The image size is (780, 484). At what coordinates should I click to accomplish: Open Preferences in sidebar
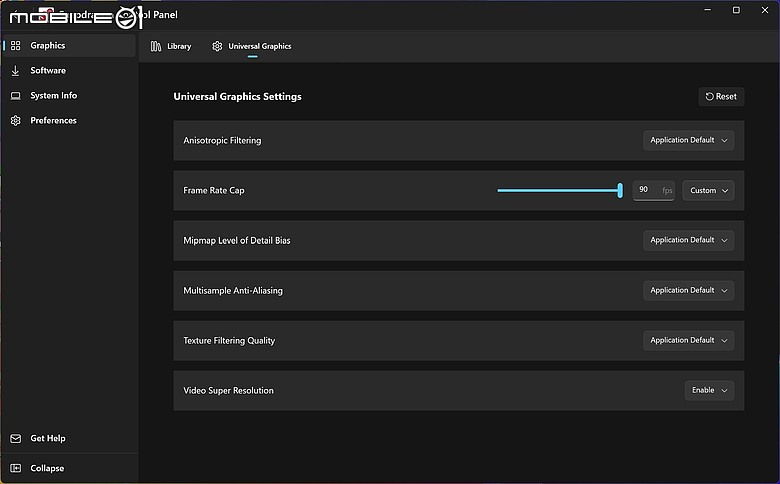click(x=69, y=120)
